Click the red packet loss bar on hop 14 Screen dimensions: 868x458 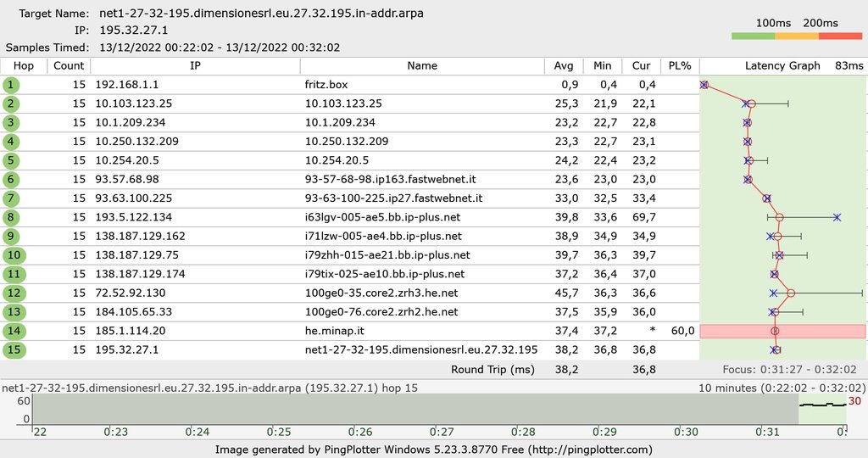(x=782, y=331)
